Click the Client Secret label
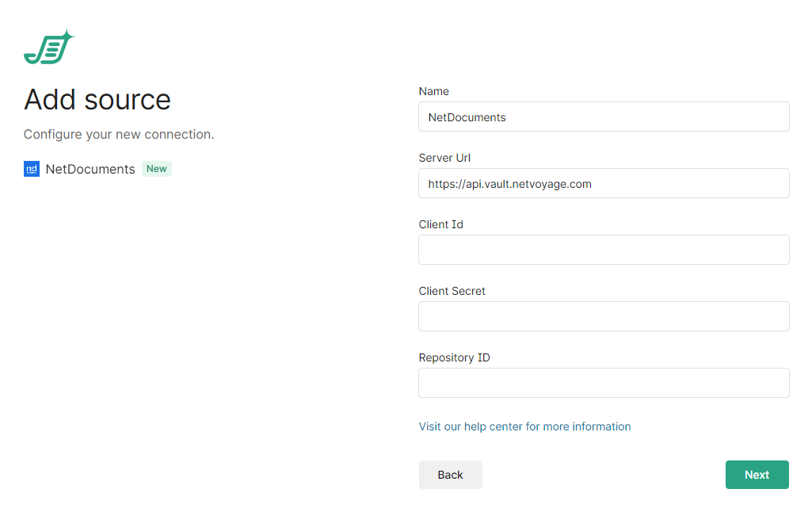The image size is (812, 512). click(452, 291)
